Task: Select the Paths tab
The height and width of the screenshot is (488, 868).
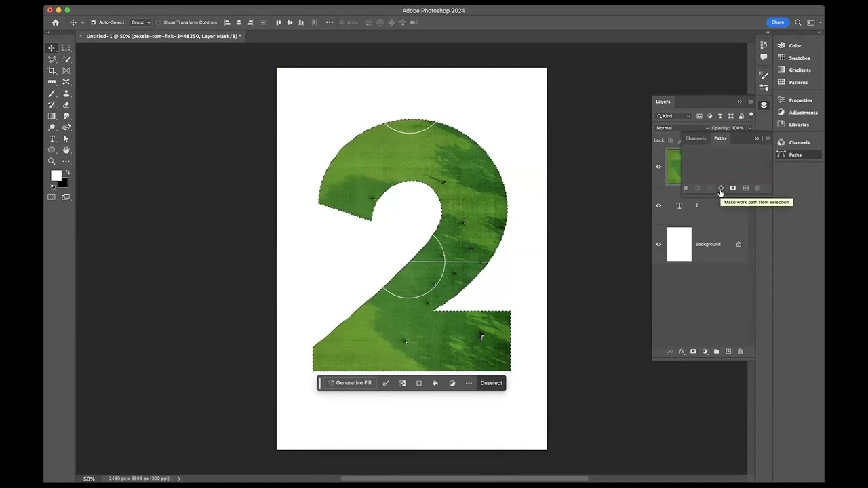Action: (720, 138)
